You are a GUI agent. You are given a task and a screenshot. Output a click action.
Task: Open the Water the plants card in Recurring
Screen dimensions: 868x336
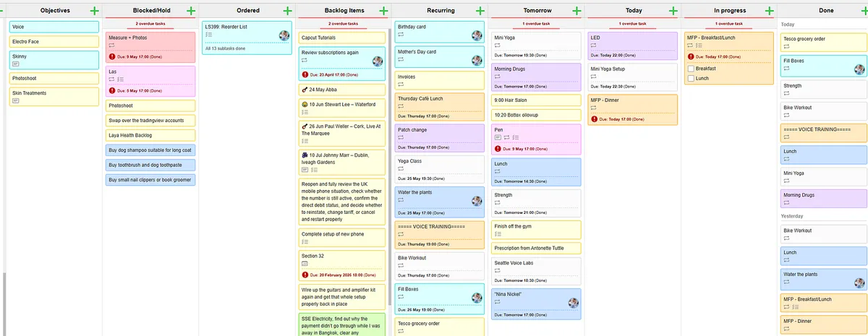440,202
